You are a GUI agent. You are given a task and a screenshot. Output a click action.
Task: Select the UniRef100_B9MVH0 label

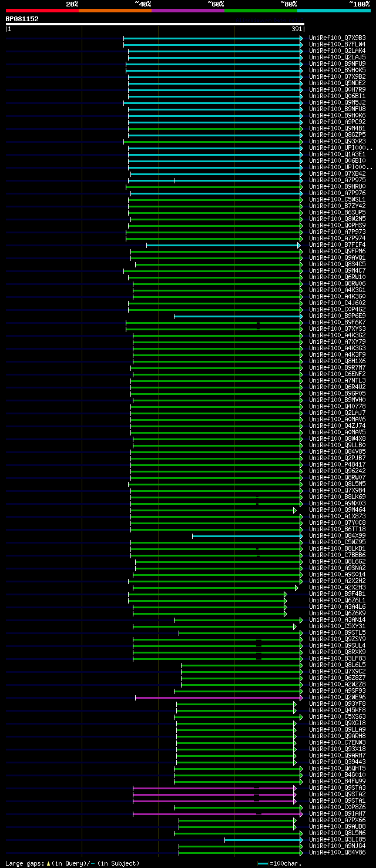337,400
